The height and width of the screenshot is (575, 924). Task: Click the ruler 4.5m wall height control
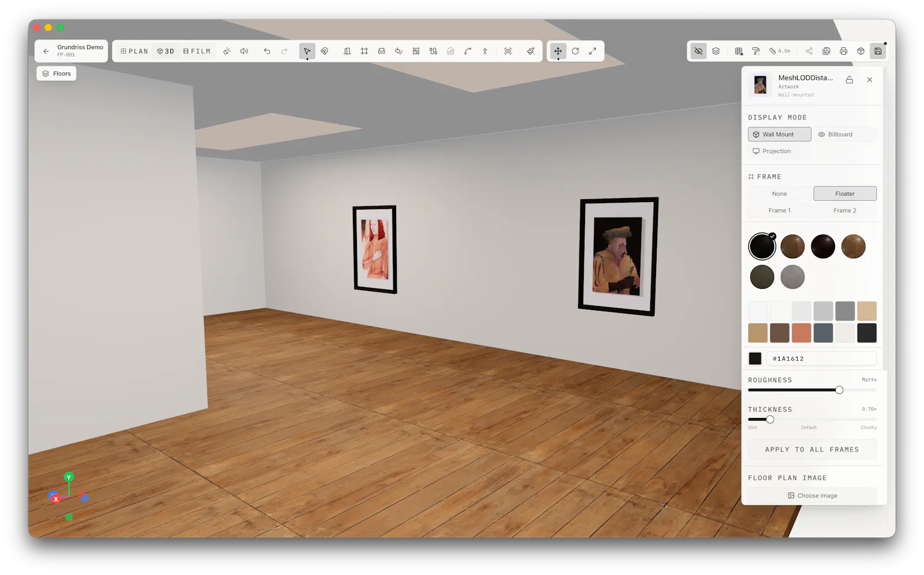780,51
